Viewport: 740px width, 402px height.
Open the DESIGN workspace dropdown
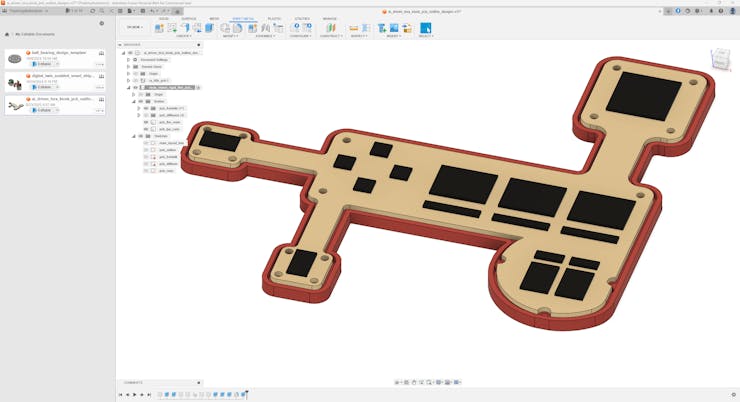(x=134, y=28)
